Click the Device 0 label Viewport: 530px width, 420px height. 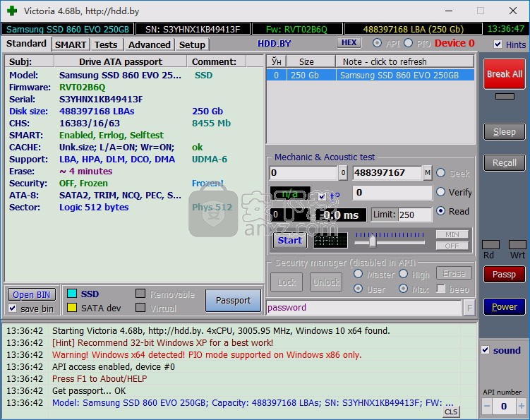click(x=454, y=43)
